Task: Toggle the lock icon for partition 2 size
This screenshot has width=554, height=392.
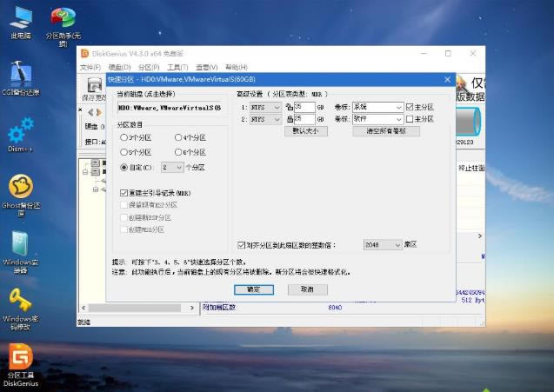Action: tap(290, 119)
